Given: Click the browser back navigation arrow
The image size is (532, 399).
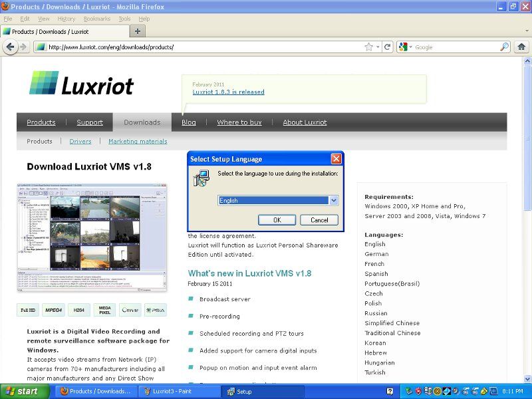Looking at the screenshot, I should pyautogui.click(x=12, y=47).
